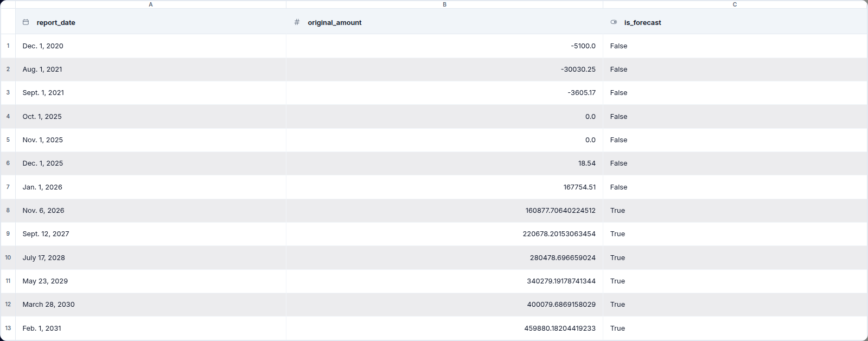Select the is_forecast column header
The image size is (868, 341).
click(735, 22)
